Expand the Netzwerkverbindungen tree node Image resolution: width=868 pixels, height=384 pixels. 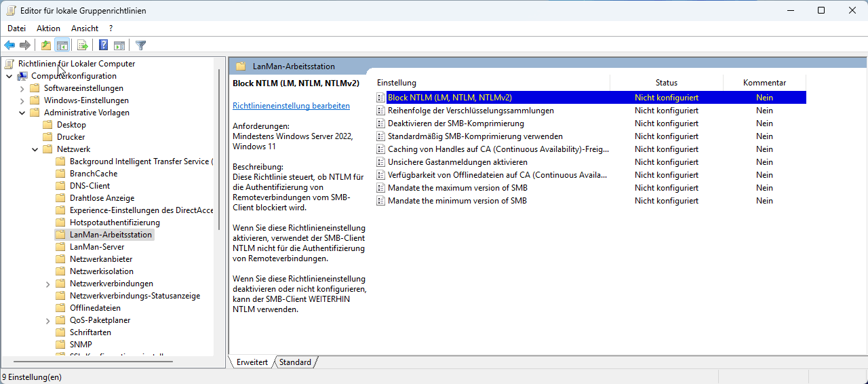(x=47, y=284)
